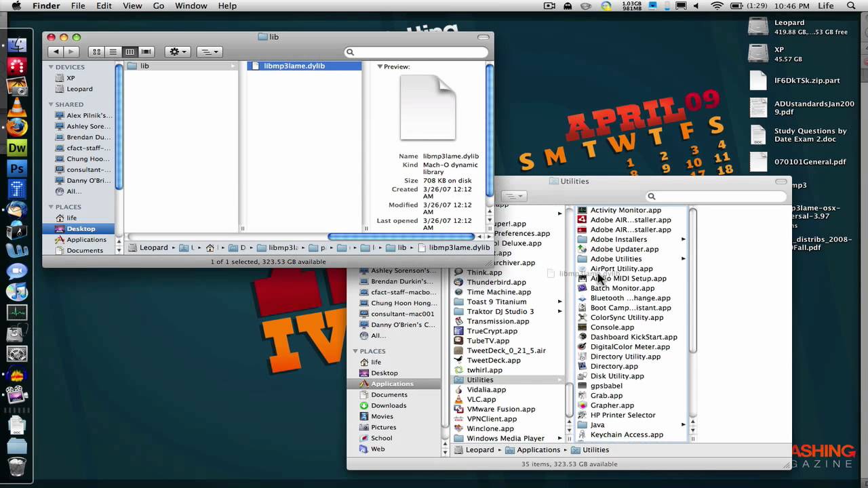Select Activity Monitor.app in Utilities
This screenshot has width=868, height=488.
tap(626, 210)
